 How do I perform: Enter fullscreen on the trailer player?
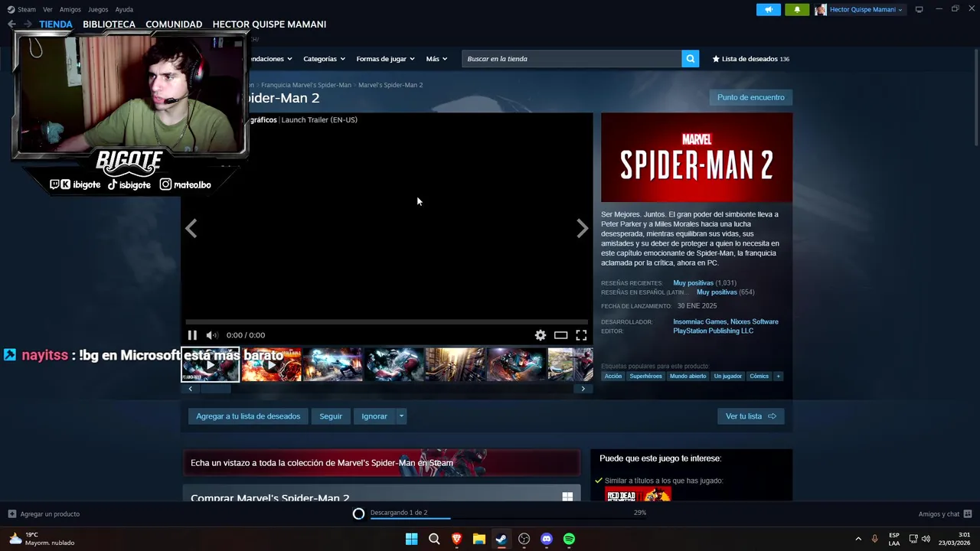[581, 335]
